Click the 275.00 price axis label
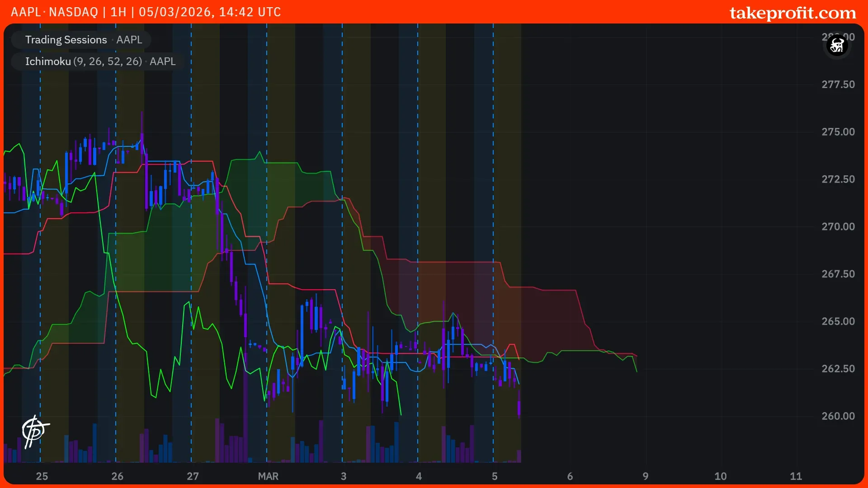 point(838,132)
